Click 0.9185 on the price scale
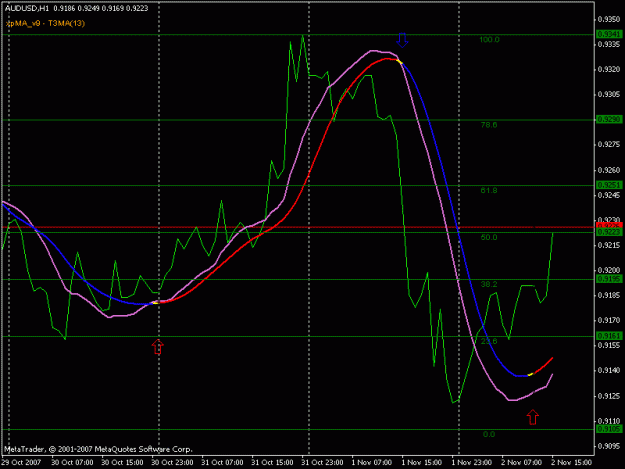The width and height of the screenshot is (625, 469). [609, 295]
